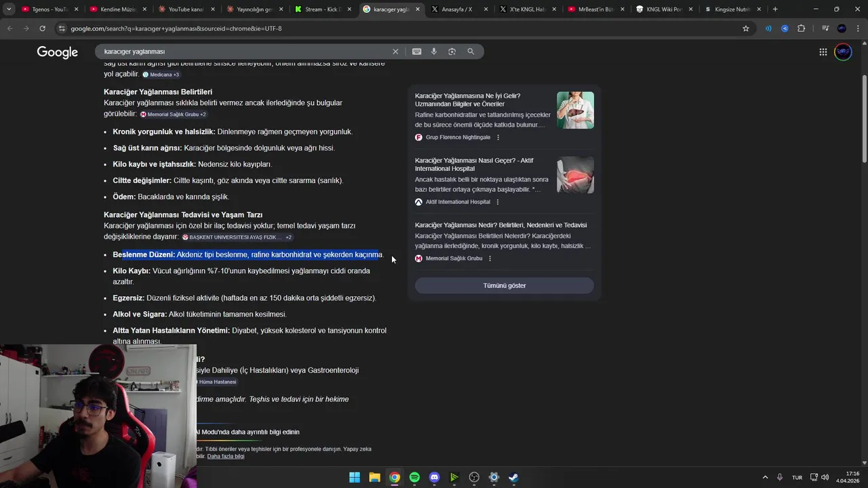Screen dimensions: 868x488
Task: Click the TUR keyboard language indicator
Action: (797, 477)
